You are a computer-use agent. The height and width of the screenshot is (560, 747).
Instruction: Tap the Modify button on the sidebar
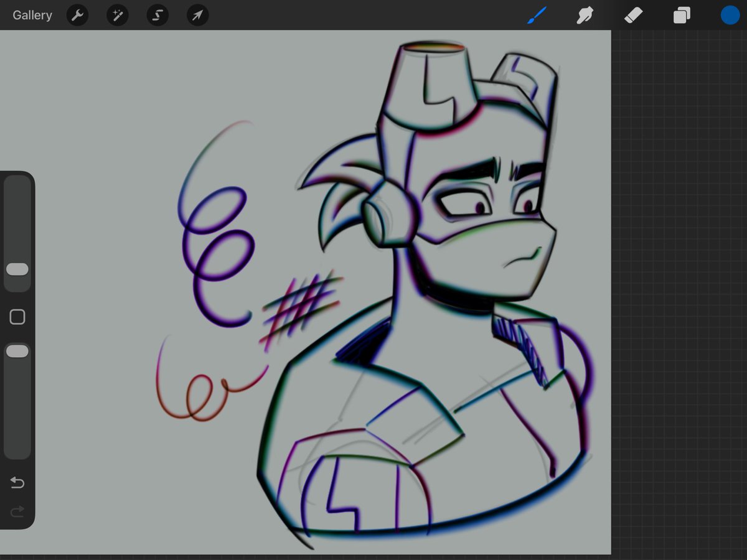click(x=17, y=317)
